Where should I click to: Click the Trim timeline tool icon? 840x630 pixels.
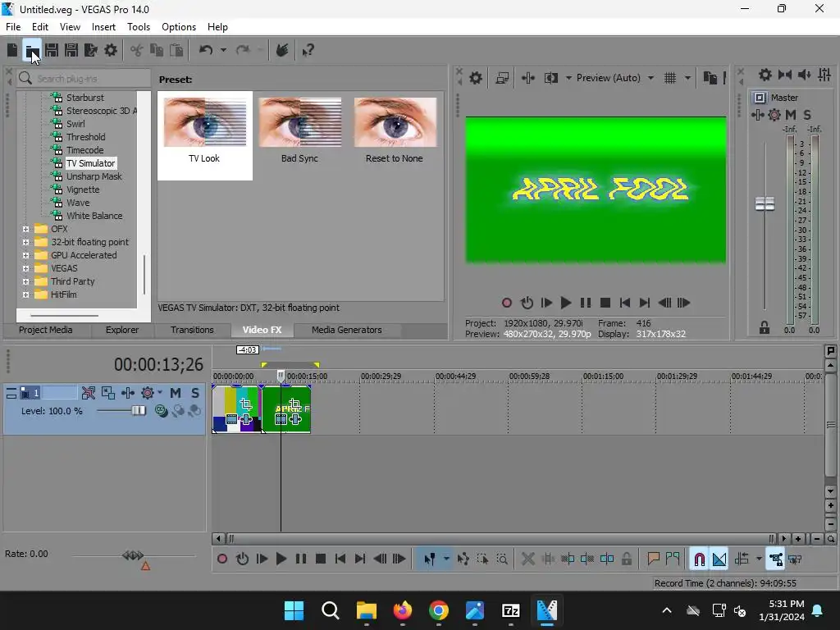[x=548, y=559]
